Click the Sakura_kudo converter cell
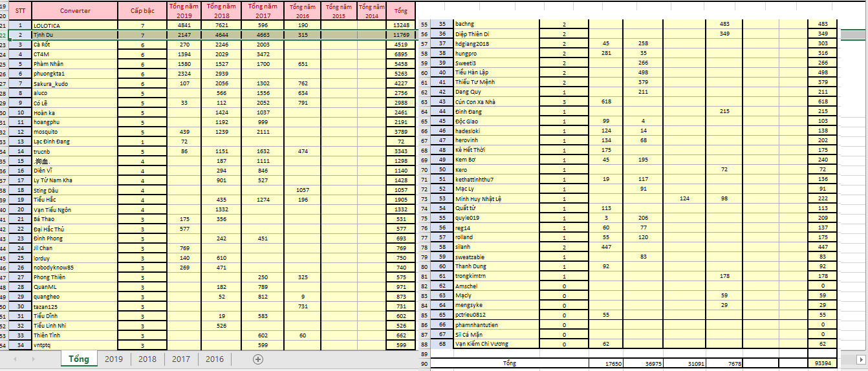The width and height of the screenshot is (868, 371). [75, 83]
